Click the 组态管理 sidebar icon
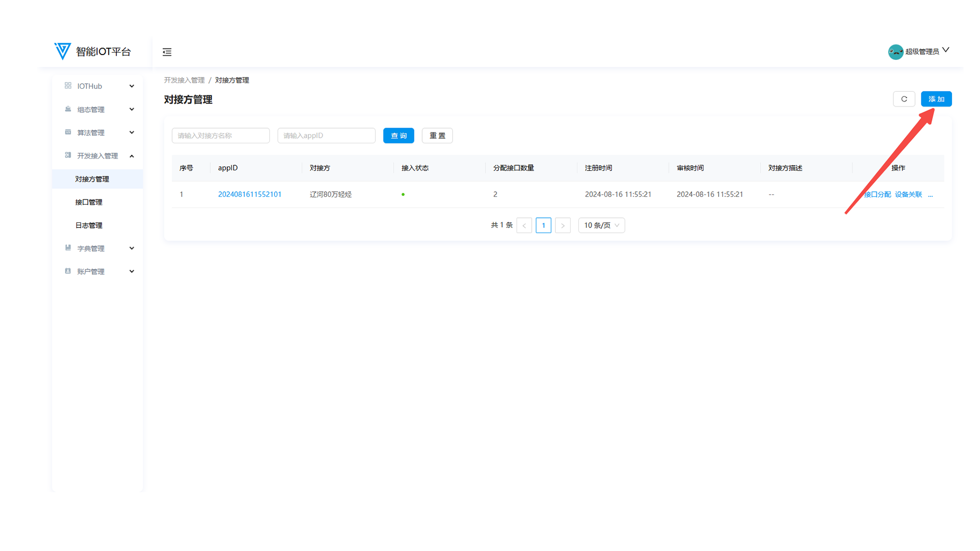The height and width of the screenshot is (551, 980). (x=68, y=109)
